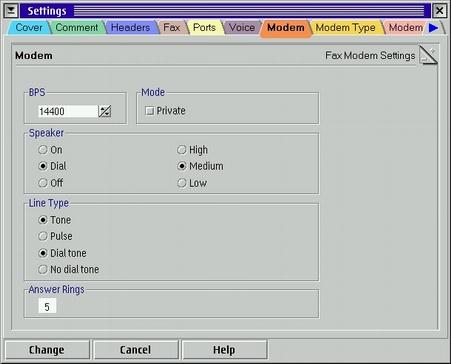
Task: Open the window system menu icon
Action: [x=11, y=11]
